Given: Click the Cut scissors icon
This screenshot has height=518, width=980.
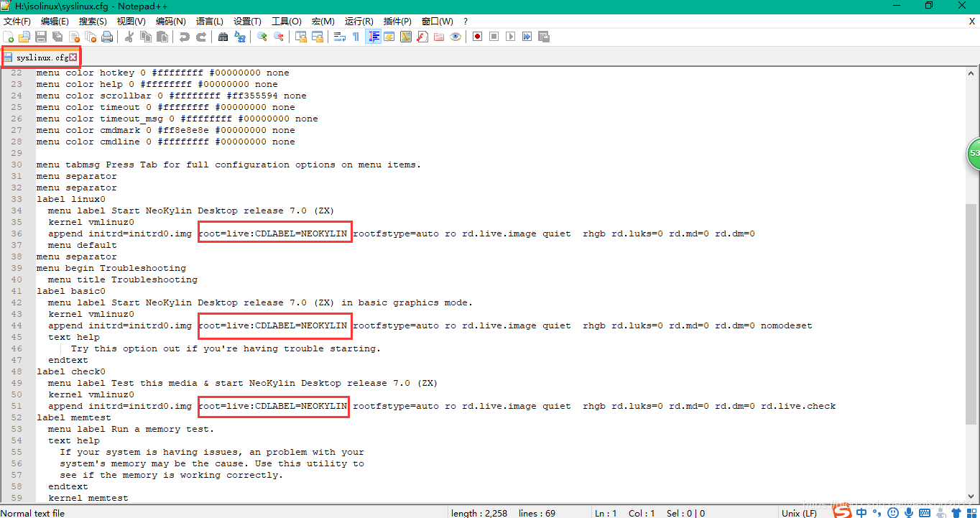Looking at the screenshot, I should (129, 37).
